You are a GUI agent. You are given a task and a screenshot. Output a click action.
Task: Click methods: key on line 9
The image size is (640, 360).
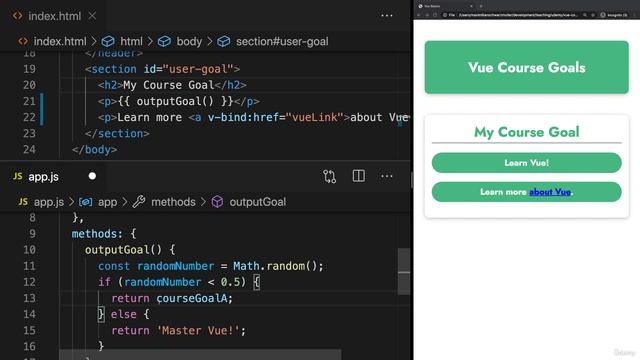pyautogui.click(x=97, y=234)
